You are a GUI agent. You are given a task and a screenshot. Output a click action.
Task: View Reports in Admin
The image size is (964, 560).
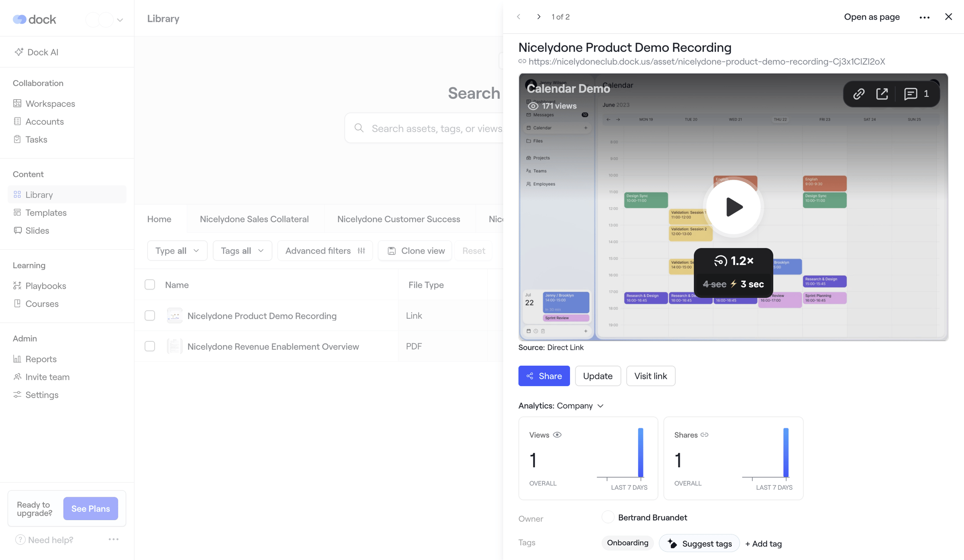pos(35,359)
